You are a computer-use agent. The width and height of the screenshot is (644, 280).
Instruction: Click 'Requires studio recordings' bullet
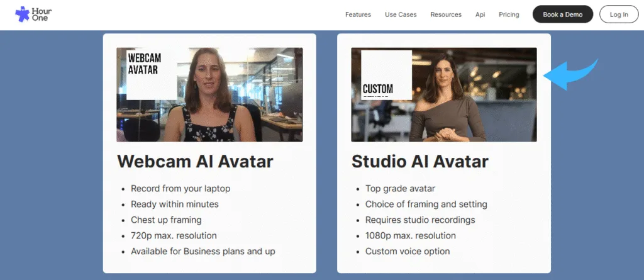(x=419, y=220)
